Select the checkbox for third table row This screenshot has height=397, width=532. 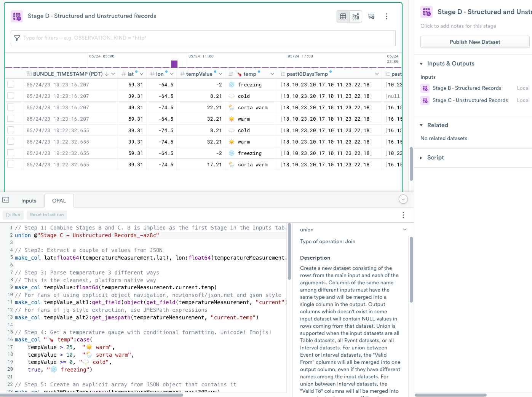pos(11,107)
